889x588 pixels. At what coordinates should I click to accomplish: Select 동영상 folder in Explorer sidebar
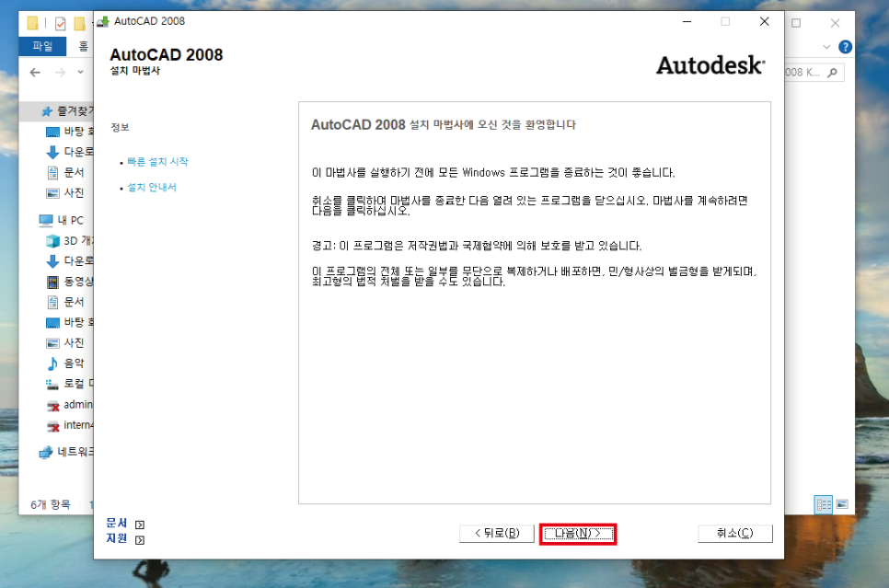[x=70, y=282]
